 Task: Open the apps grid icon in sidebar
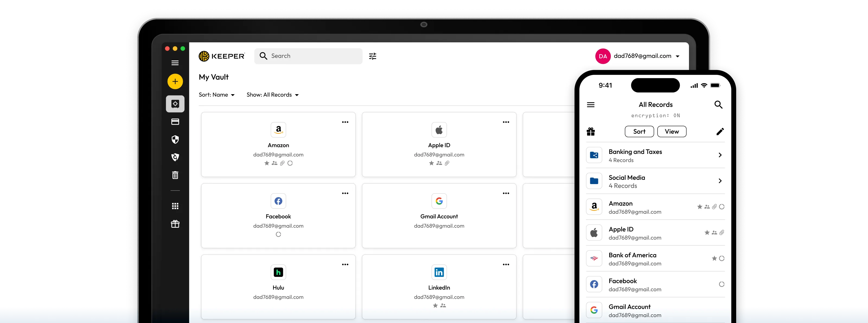click(175, 206)
